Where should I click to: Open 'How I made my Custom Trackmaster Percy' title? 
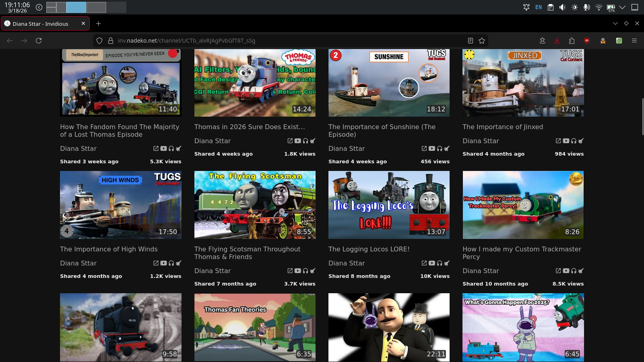coord(522,253)
